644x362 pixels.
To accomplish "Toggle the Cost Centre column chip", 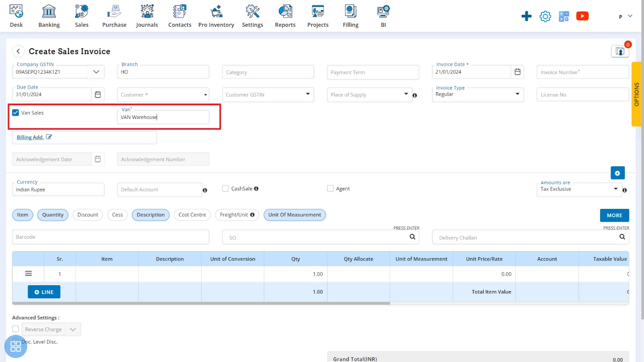I will pyautogui.click(x=192, y=215).
